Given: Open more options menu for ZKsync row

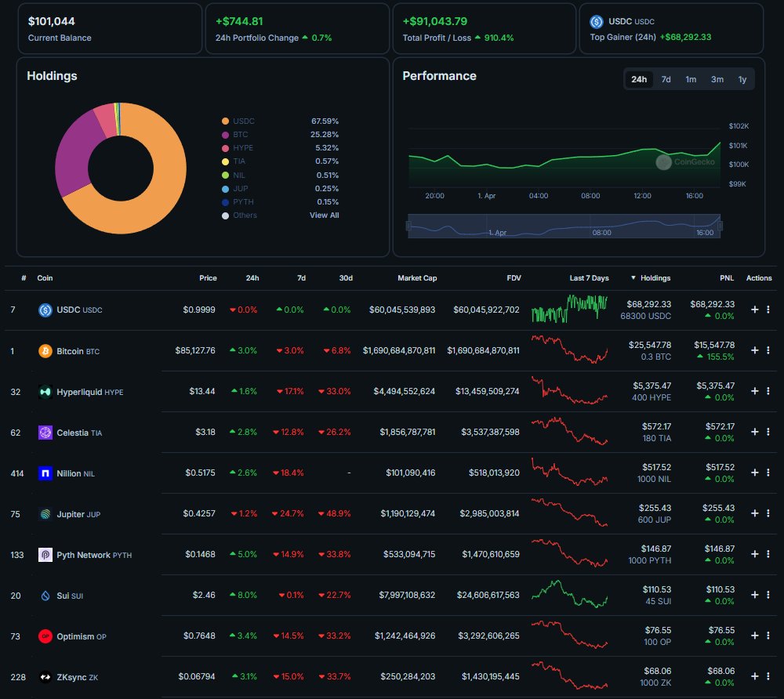Looking at the screenshot, I should [768, 676].
